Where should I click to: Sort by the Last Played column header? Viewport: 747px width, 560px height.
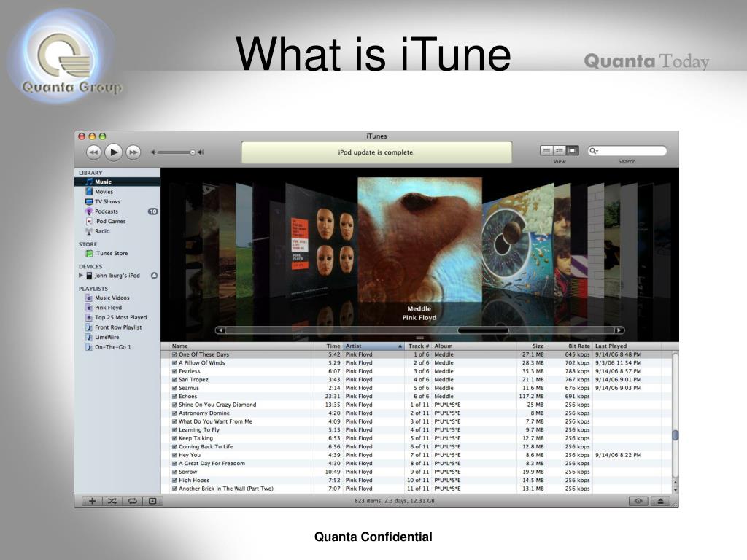click(627, 346)
